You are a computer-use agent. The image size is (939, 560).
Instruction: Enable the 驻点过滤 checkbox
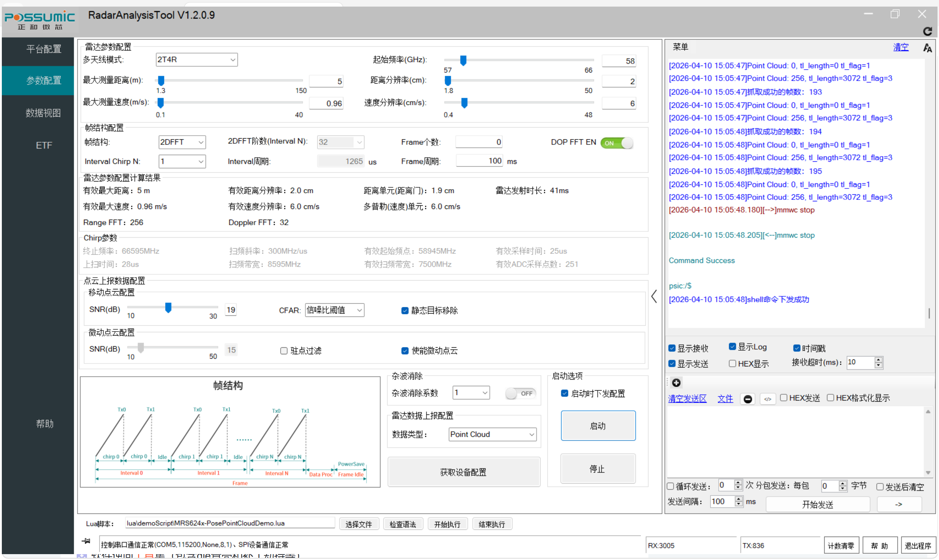tap(284, 351)
